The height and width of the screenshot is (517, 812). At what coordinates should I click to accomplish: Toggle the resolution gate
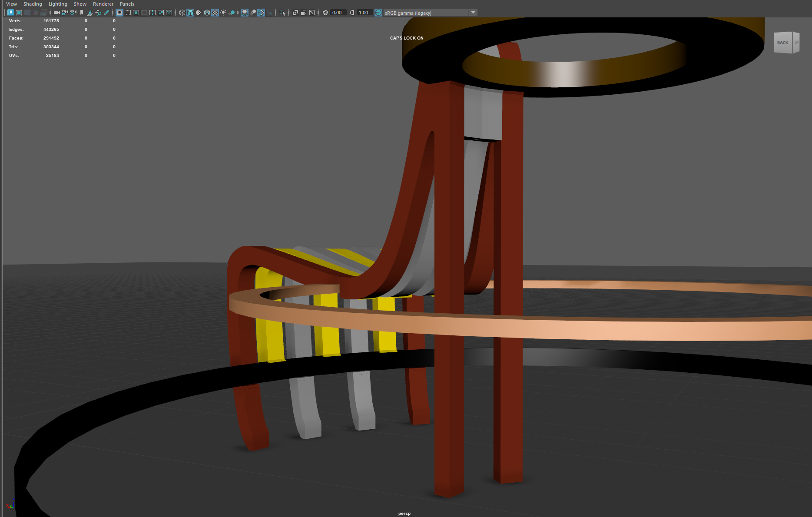pyautogui.click(x=136, y=13)
